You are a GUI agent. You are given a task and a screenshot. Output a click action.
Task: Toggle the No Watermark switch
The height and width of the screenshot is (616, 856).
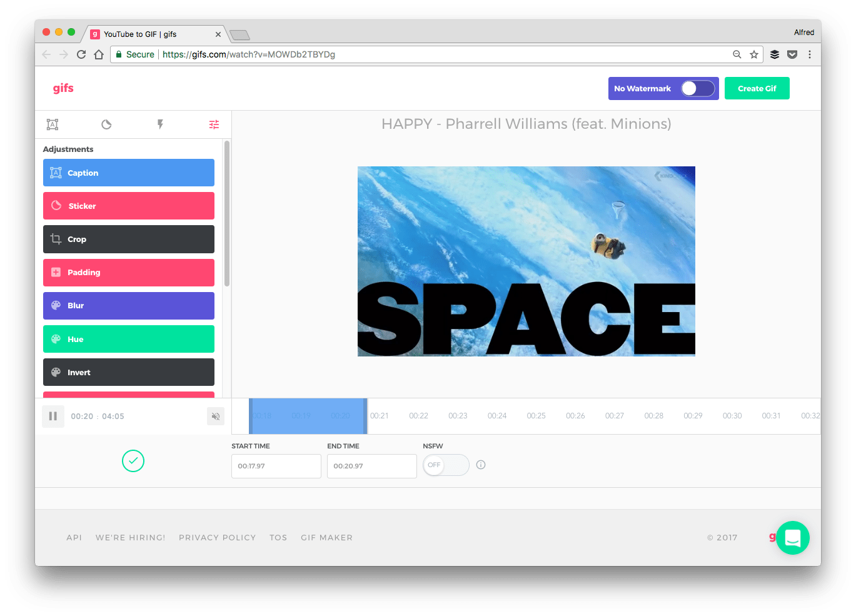pos(698,88)
